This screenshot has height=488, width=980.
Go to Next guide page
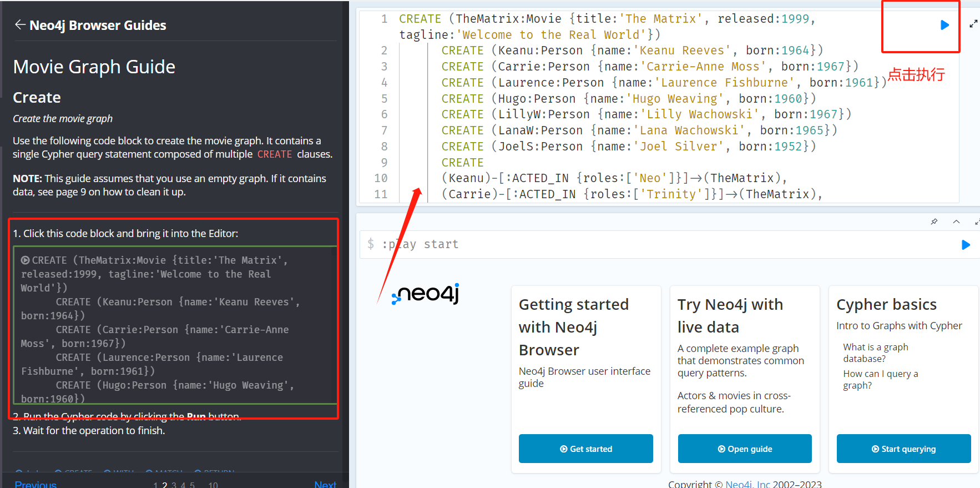[325, 484]
